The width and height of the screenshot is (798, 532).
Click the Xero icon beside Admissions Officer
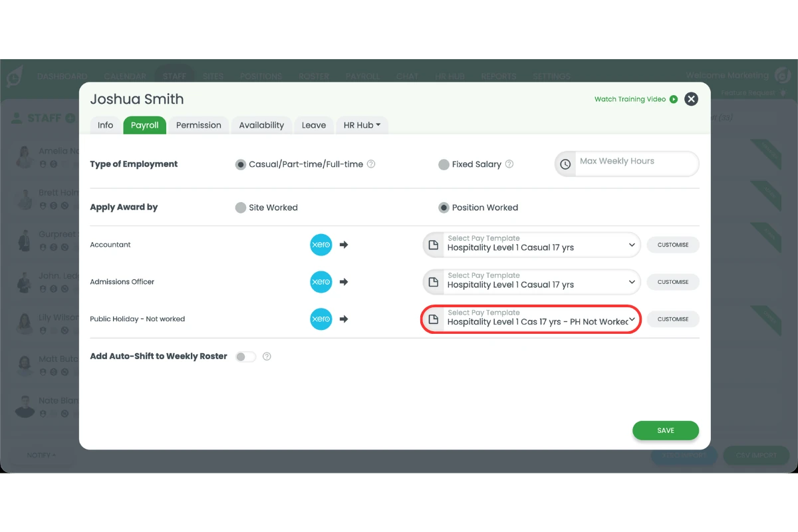(321, 282)
